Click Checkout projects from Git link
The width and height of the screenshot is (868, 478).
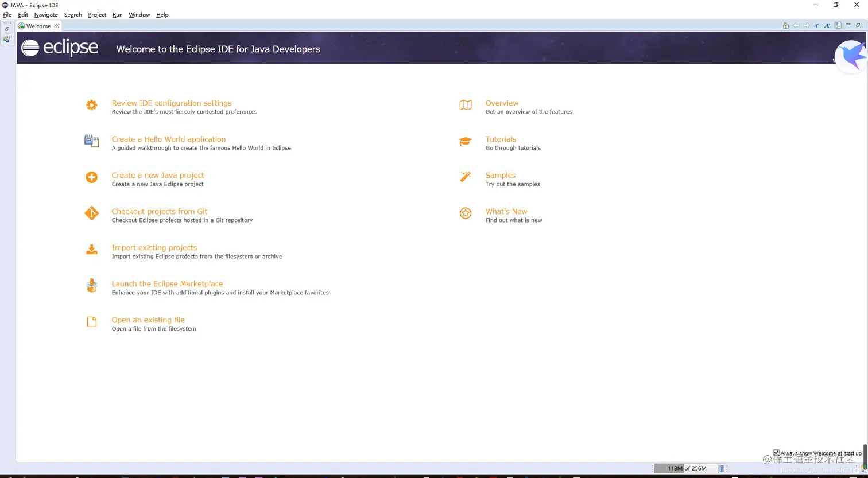(160, 212)
